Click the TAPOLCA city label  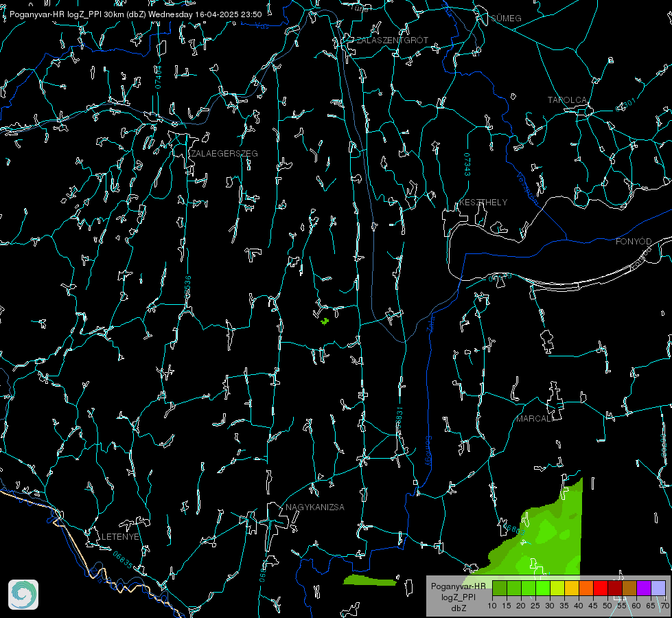click(x=568, y=100)
